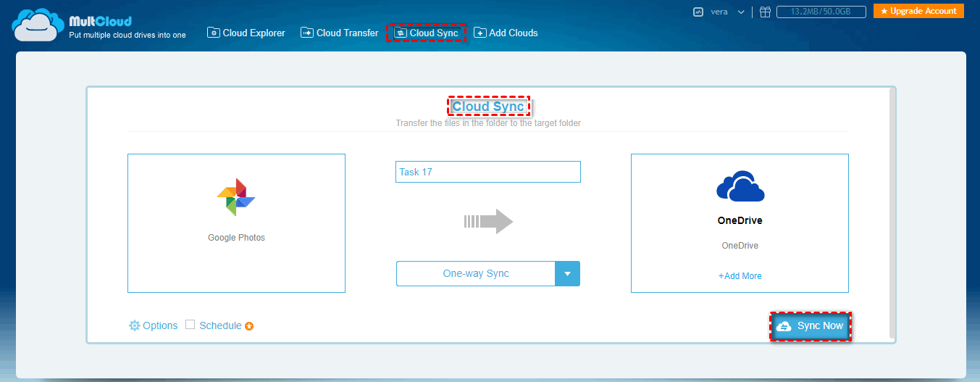Open the gift box icon

pos(765,12)
